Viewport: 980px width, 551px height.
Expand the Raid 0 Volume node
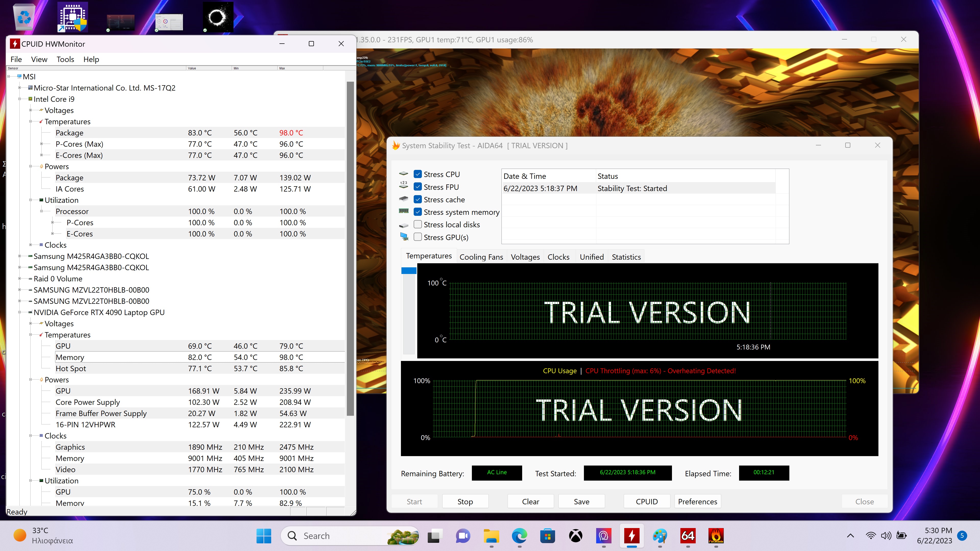(19, 279)
